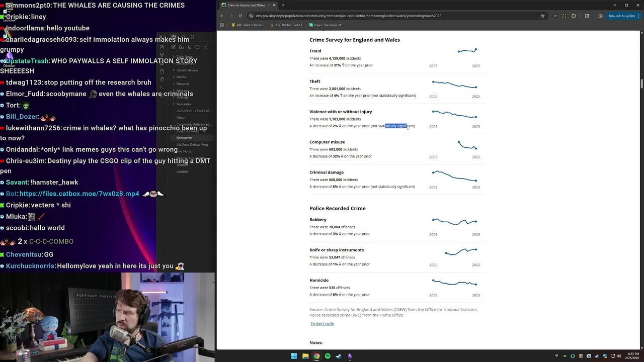
Task: Expand the Templates folder in Obsidian
Action: click(x=184, y=104)
